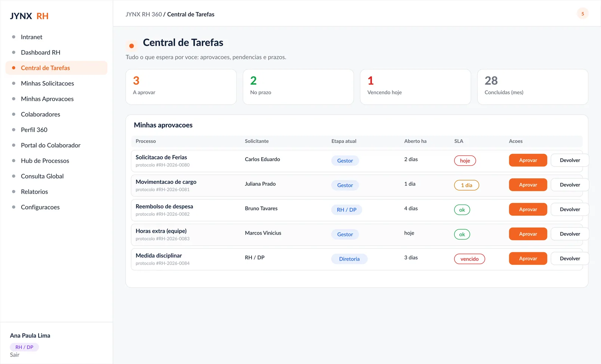Open Minhas Solicitacoes page

56,83
